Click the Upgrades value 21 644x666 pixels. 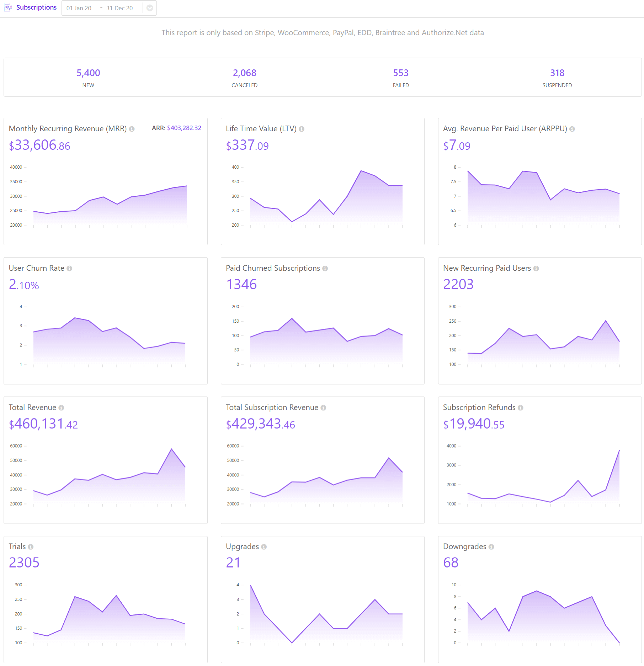click(233, 563)
